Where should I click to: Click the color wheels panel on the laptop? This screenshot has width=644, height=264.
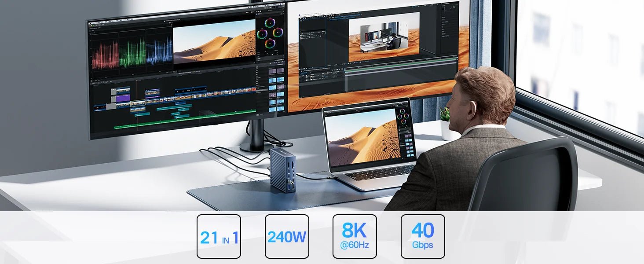click(x=403, y=117)
